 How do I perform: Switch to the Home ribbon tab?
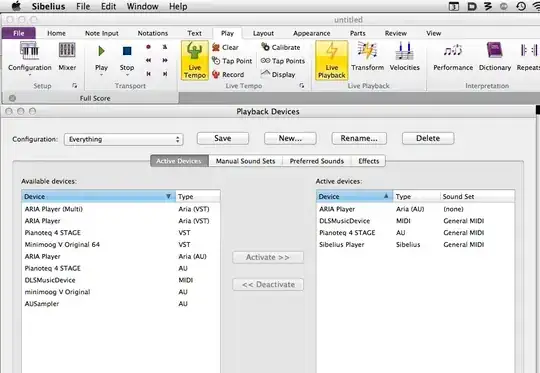pyautogui.click(x=56, y=33)
